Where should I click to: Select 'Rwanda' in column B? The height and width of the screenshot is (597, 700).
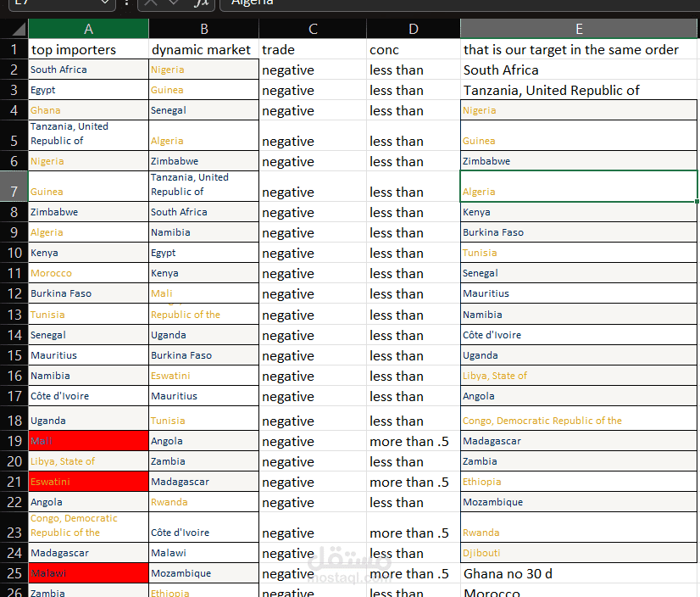(204, 502)
